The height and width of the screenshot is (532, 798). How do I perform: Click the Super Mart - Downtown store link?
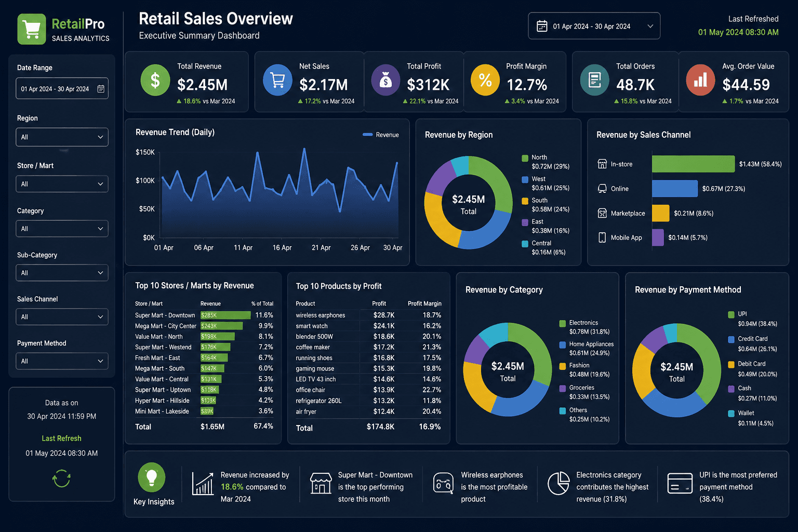165,315
